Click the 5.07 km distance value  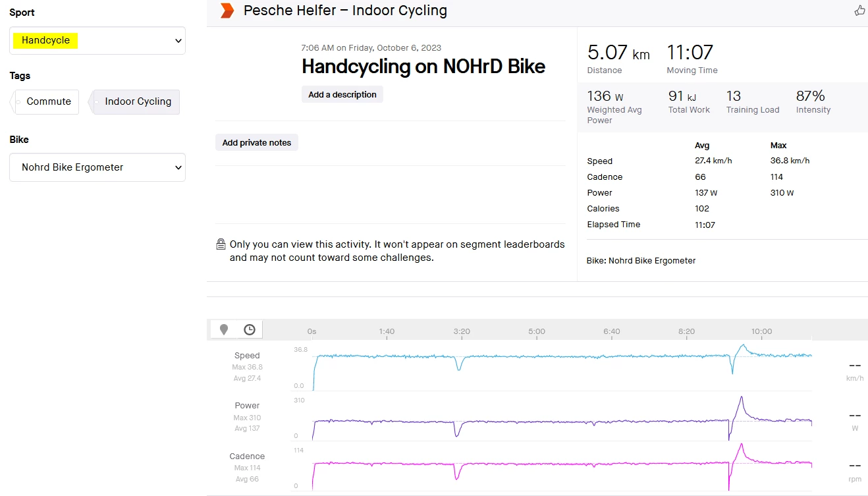pos(618,52)
